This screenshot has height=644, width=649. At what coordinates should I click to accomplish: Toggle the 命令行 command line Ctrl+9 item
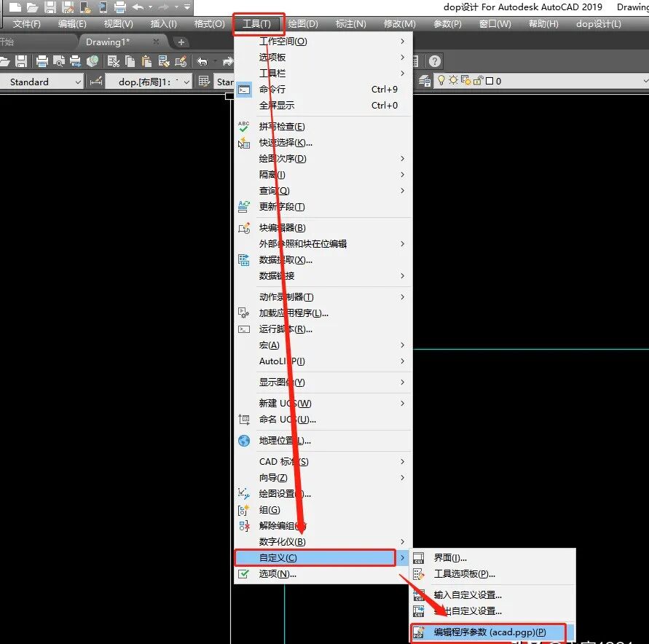323,90
